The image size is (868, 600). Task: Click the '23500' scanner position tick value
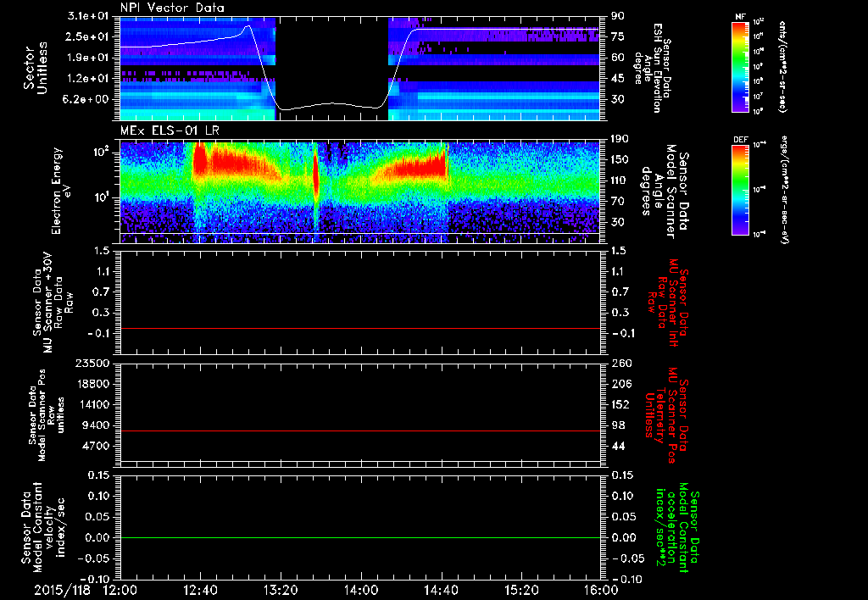point(93,364)
